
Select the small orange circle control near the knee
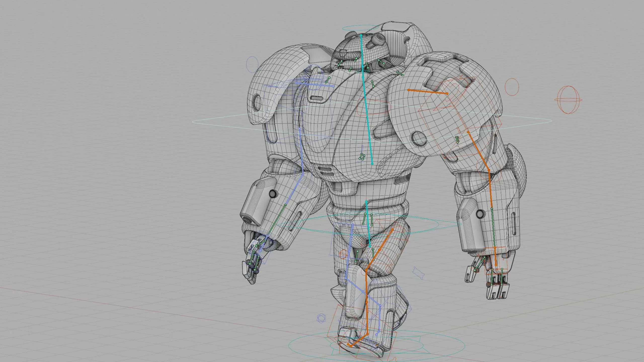click(343, 254)
